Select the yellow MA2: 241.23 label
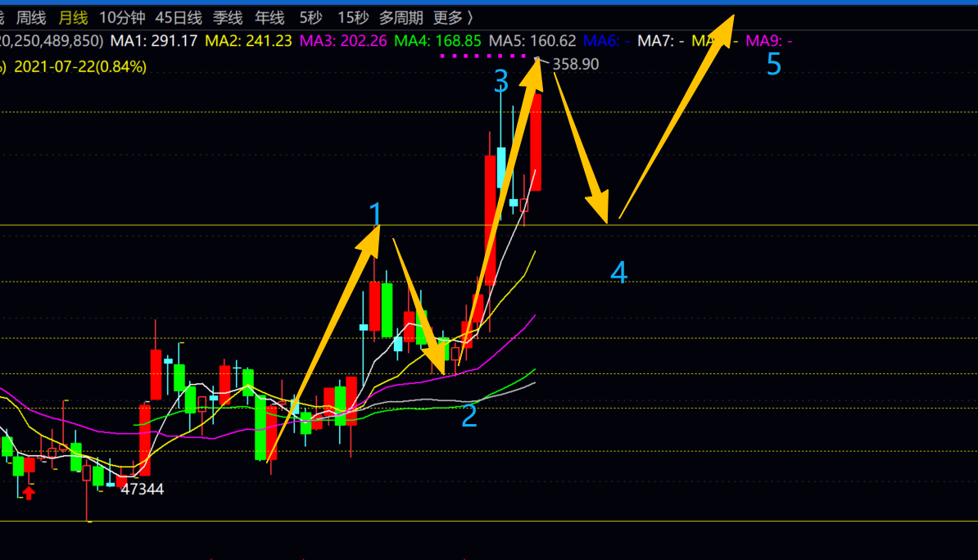Screen dimensions: 978x560 pos(248,41)
